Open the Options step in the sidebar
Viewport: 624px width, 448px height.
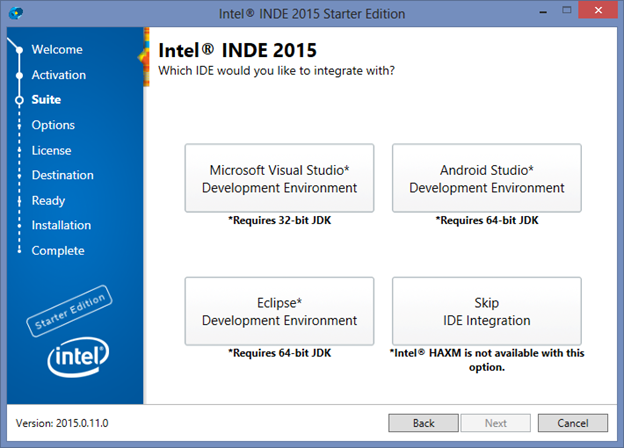(52, 125)
